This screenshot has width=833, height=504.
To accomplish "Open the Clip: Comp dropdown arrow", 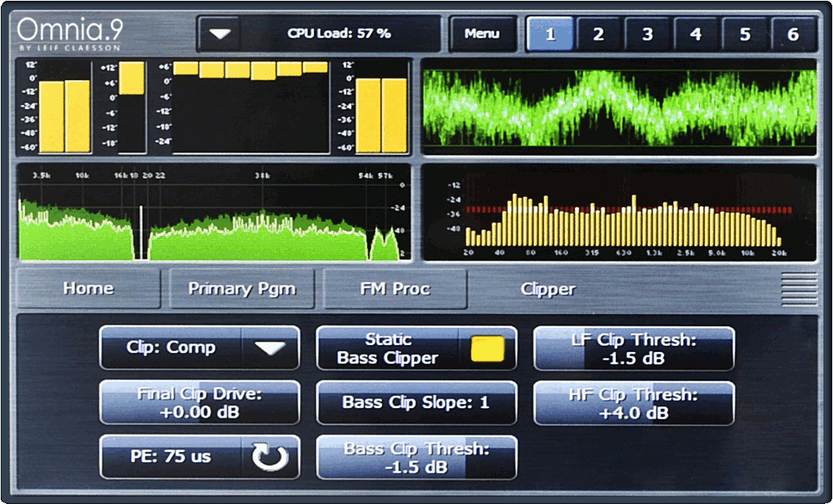I will coord(270,347).
